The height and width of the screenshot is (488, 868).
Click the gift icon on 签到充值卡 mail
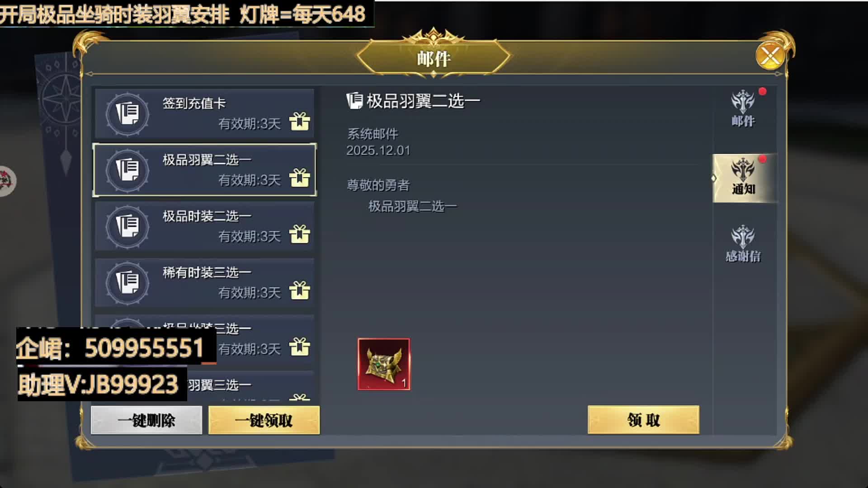(299, 121)
